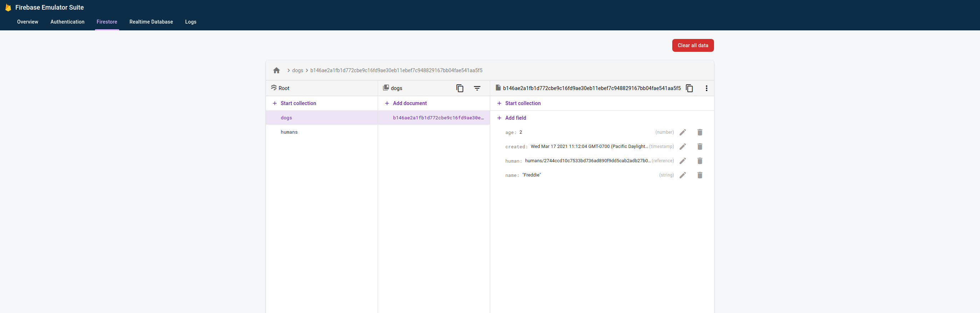Go to Firestore root via home icon
This screenshot has width=980, height=313.
coord(277,70)
